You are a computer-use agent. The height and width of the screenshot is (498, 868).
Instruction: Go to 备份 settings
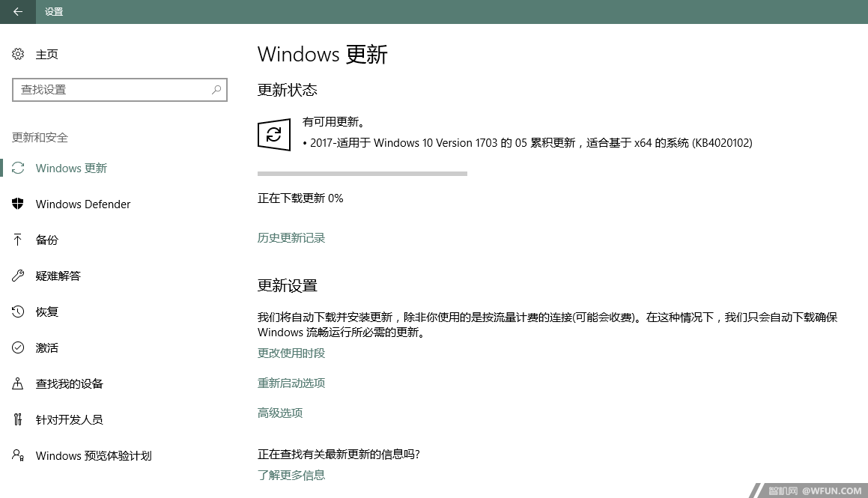click(46, 240)
